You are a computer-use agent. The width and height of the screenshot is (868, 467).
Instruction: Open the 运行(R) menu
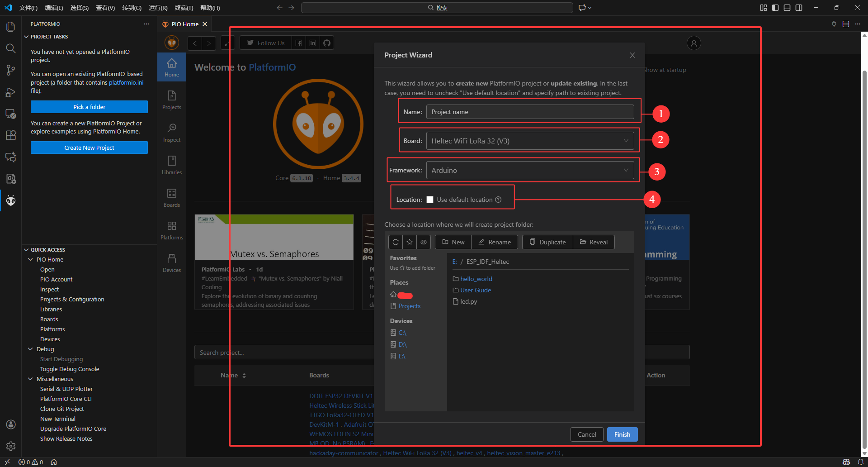[157, 8]
